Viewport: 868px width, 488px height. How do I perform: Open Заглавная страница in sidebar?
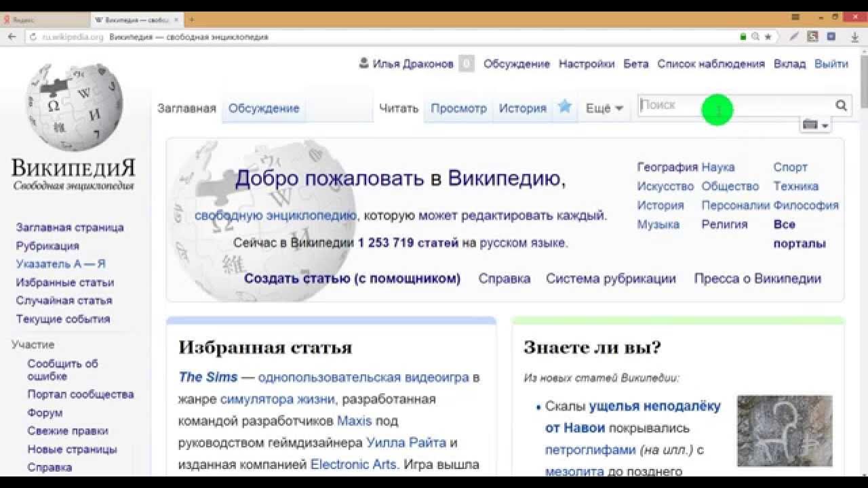[x=70, y=227]
